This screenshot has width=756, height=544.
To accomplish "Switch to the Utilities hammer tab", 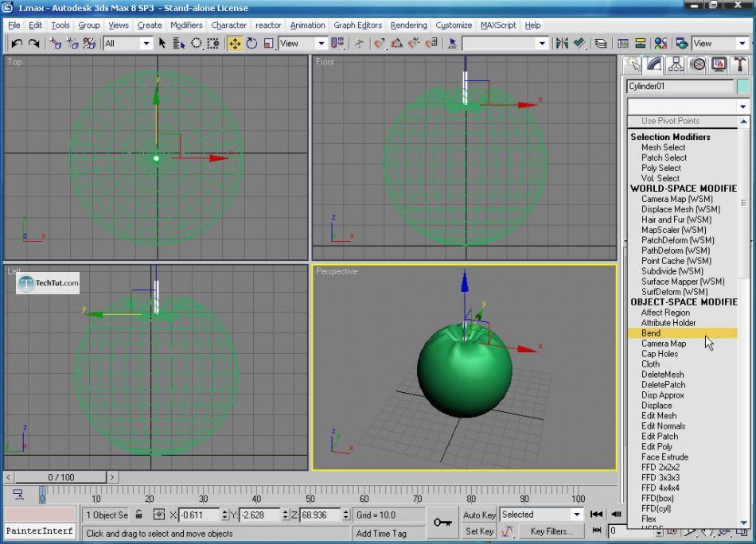I will pos(739,65).
